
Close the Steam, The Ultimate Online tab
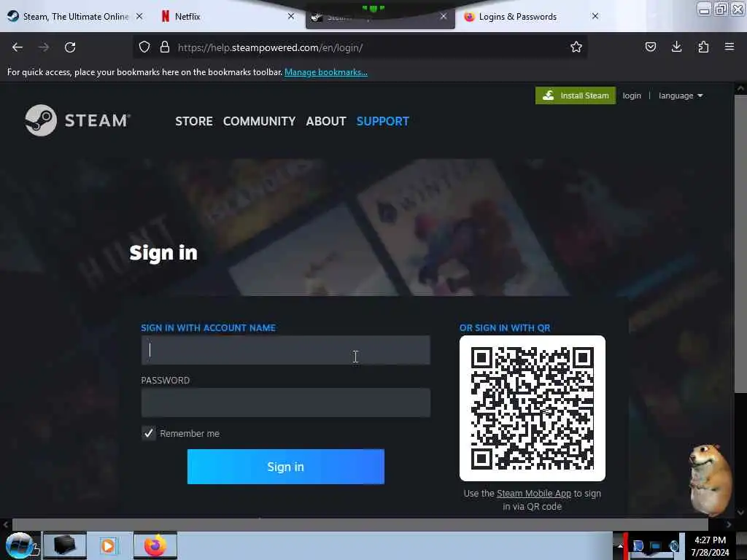(139, 16)
